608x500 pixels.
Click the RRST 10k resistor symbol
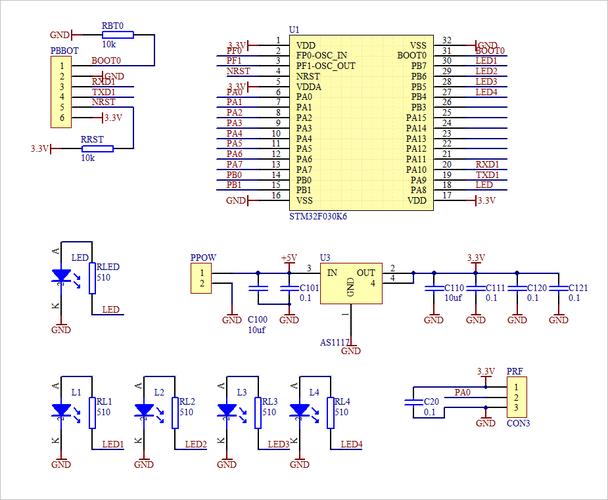[96, 149]
